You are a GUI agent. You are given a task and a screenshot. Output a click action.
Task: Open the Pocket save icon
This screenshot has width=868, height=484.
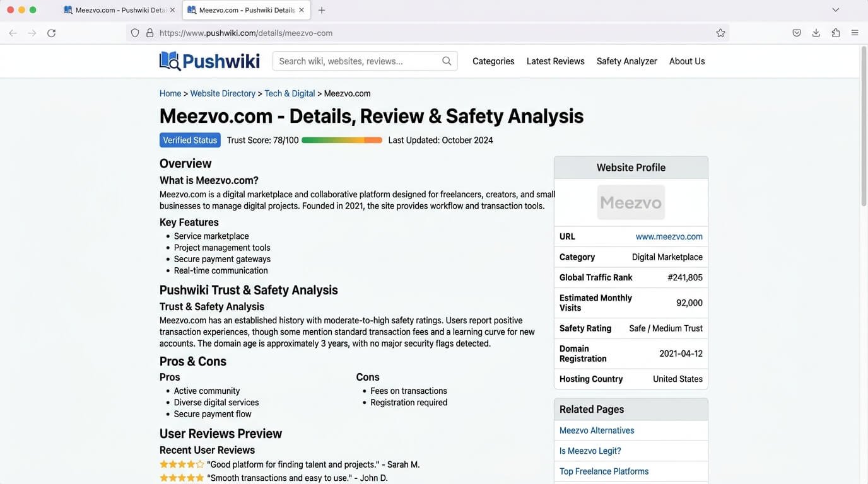(x=797, y=33)
